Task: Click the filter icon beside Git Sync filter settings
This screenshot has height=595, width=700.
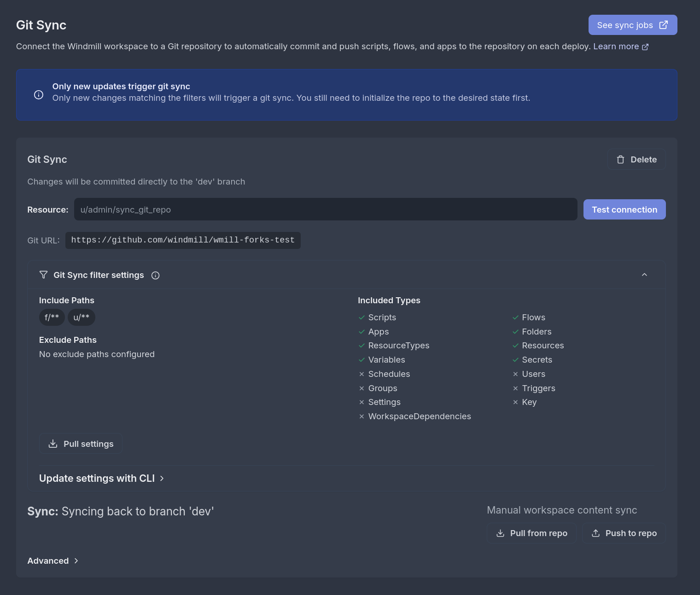Action: [44, 275]
